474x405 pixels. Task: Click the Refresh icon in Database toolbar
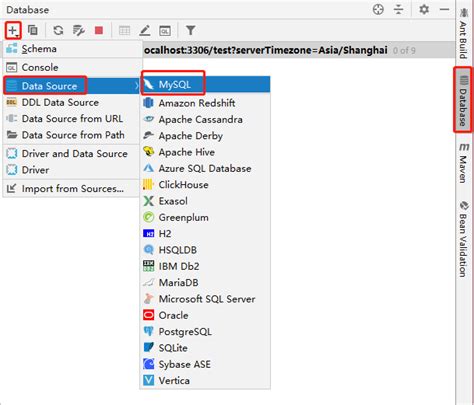[x=58, y=30]
